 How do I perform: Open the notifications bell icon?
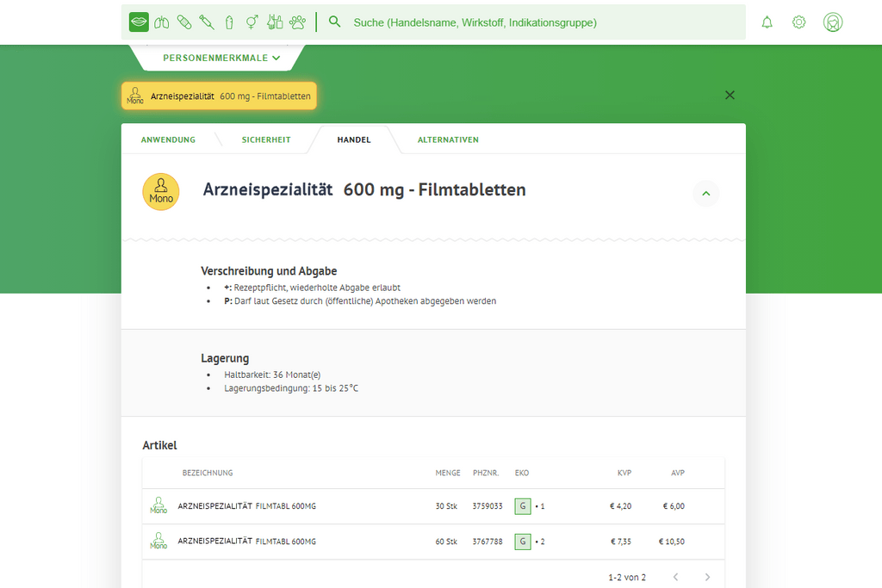coord(767,22)
